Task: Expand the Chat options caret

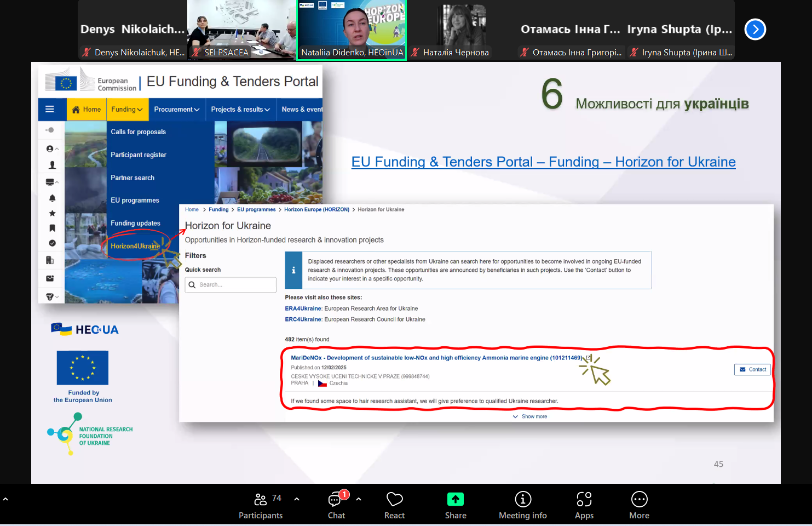Action: click(x=359, y=499)
